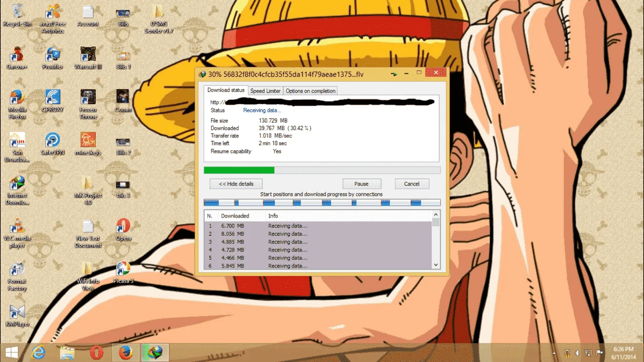Click the Receiving data... status text
This screenshot has width=644, height=362.
(262, 111)
